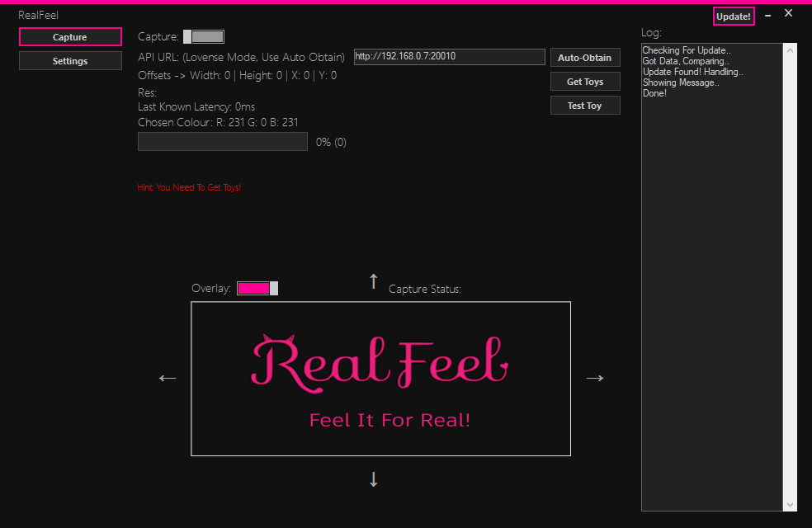Click 'Last Known Latency: 0ms' text
The height and width of the screenshot is (528, 812).
(x=196, y=106)
